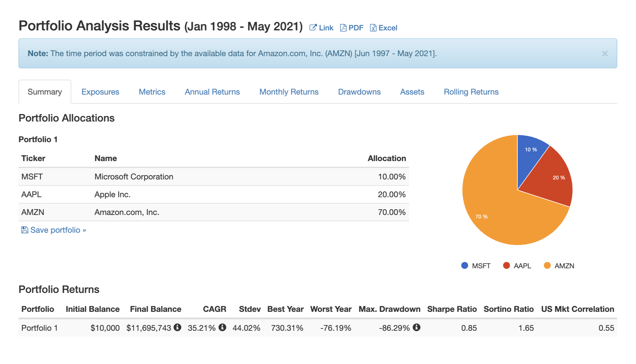Image resolution: width=636 pixels, height=364 pixels.
Task: Switch to the Exposures tab
Action: click(100, 92)
